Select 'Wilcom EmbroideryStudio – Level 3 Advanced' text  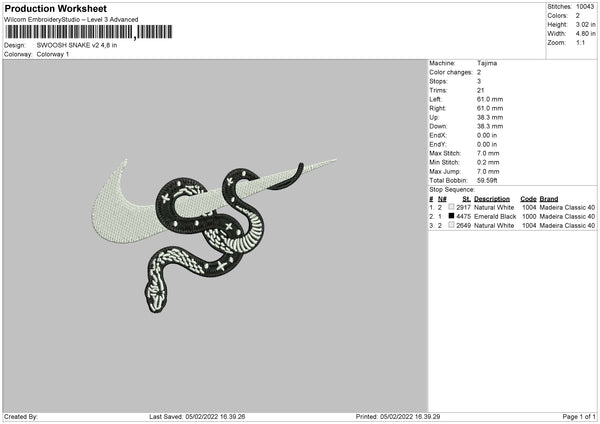point(71,20)
